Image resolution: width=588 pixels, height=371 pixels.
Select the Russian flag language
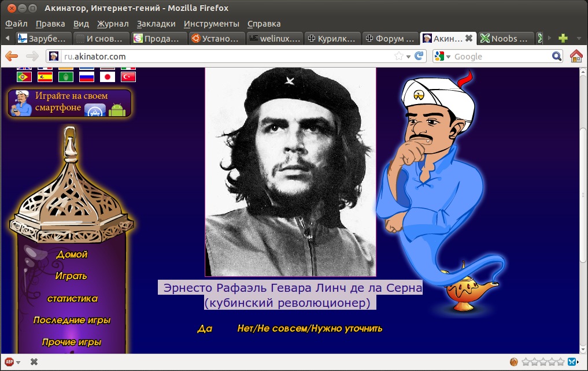pyautogui.click(x=87, y=77)
